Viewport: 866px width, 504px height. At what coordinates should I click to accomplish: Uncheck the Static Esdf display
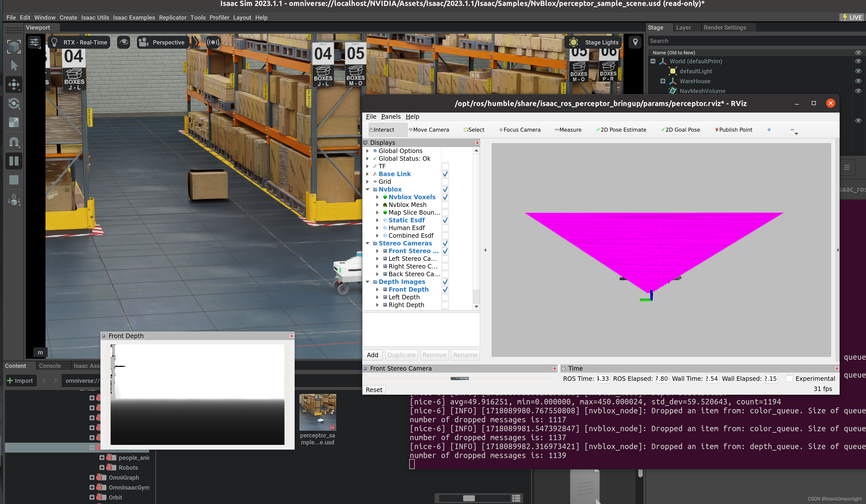(x=445, y=220)
